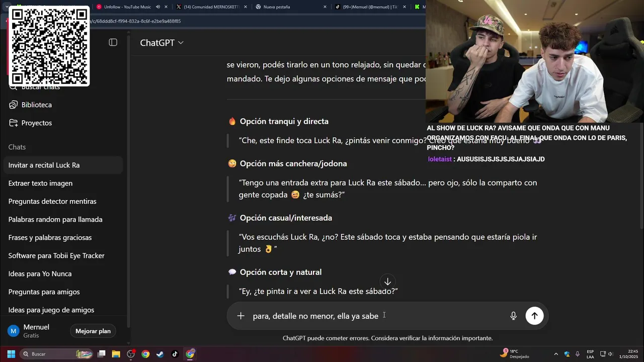This screenshot has height=362, width=644.
Task: Change input language ESP LAA
Action: pos(590,354)
